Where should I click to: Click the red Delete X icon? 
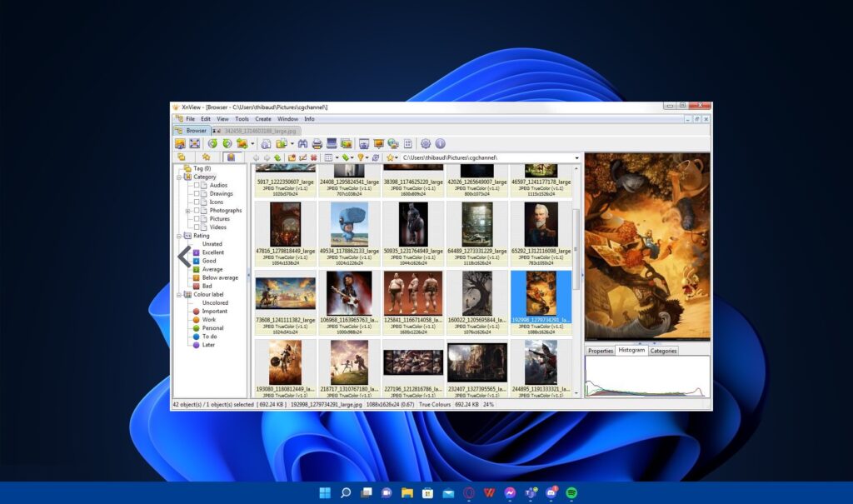point(313,157)
